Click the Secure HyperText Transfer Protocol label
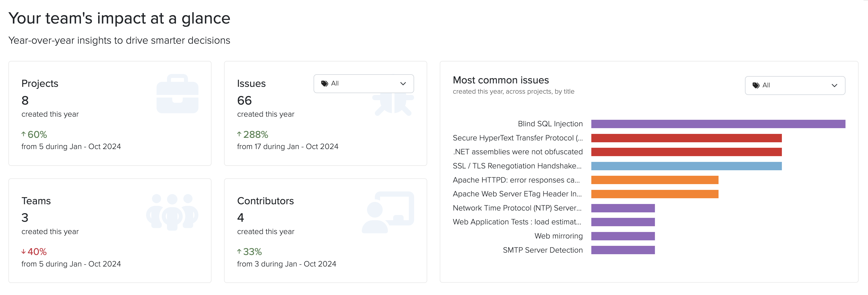868x295 pixels. tap(517, 138)
